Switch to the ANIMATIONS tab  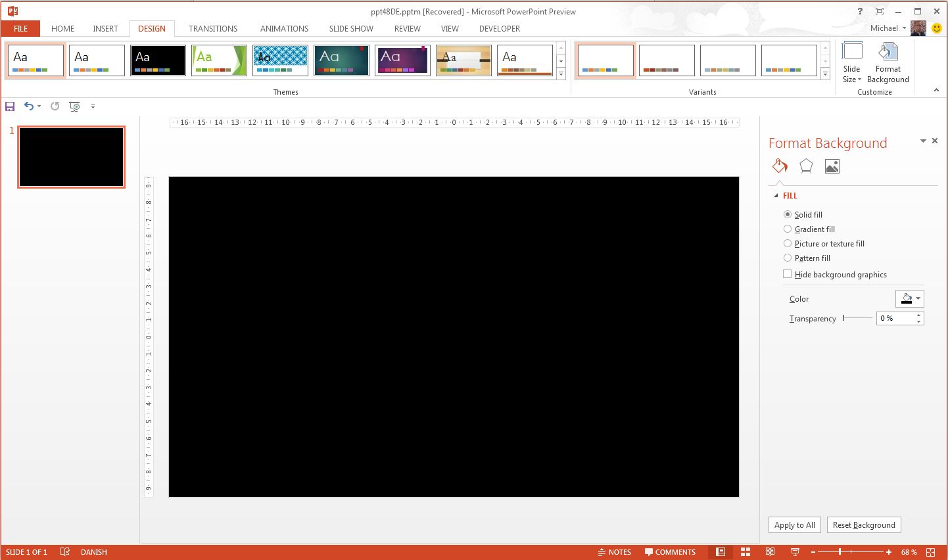tap(283, 28)
